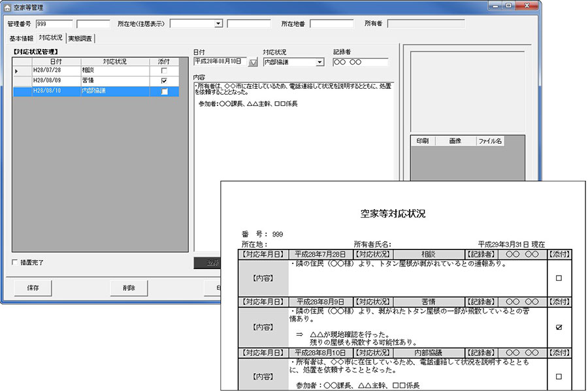Toggle 添付 checkbox for the 相談 row
This screenshot has width=588, height=392.
164,71
